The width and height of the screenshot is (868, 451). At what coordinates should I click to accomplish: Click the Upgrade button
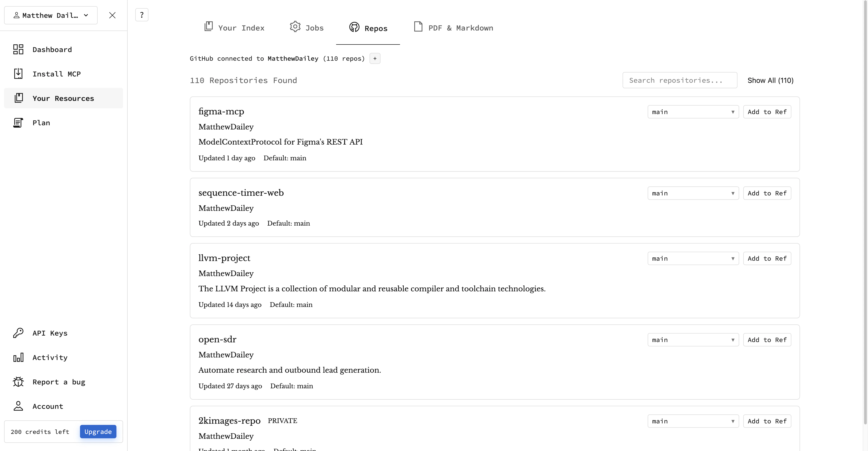tap(98, 432)
